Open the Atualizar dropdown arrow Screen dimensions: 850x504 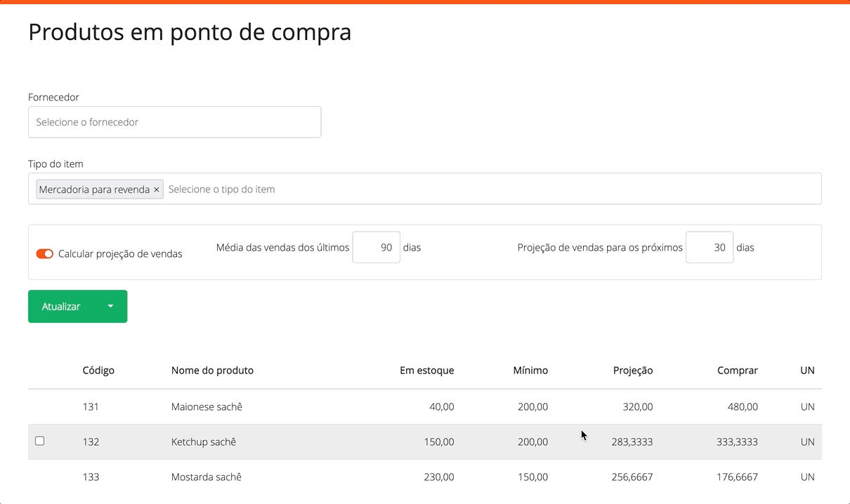tap(110, 306)
